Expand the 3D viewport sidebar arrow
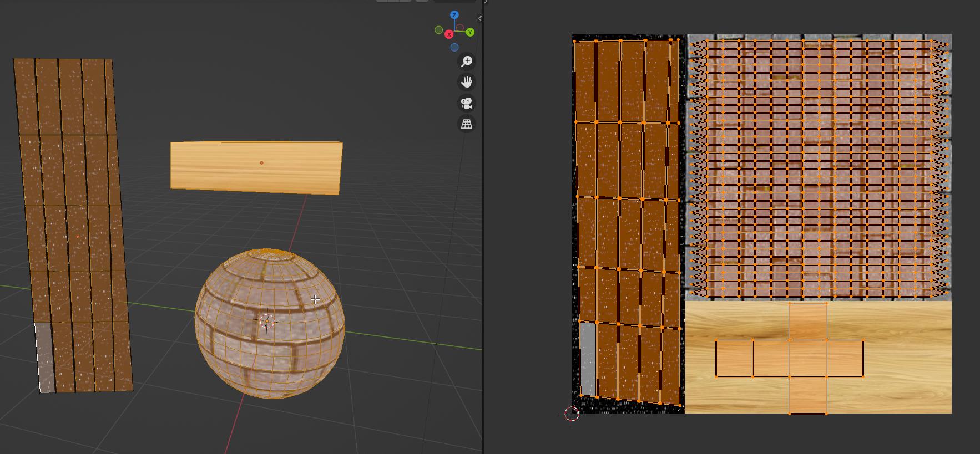The height and width of the screenshot is (454, 980). (479, 18)
